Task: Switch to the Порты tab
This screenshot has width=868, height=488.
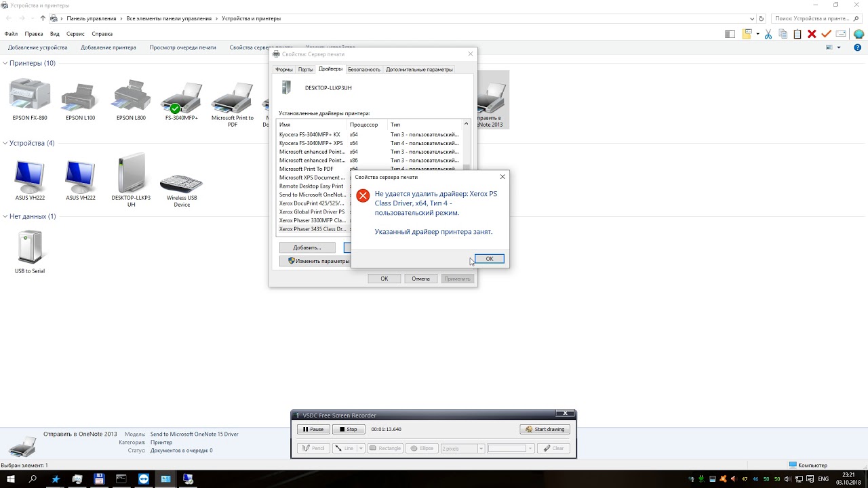Action: pyautogui.click(x=306, y=69)
